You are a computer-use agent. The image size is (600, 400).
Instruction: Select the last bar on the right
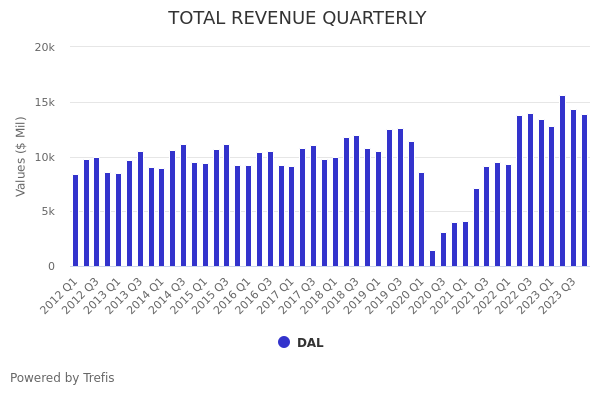pyautogui.click(x=584, y=191)
